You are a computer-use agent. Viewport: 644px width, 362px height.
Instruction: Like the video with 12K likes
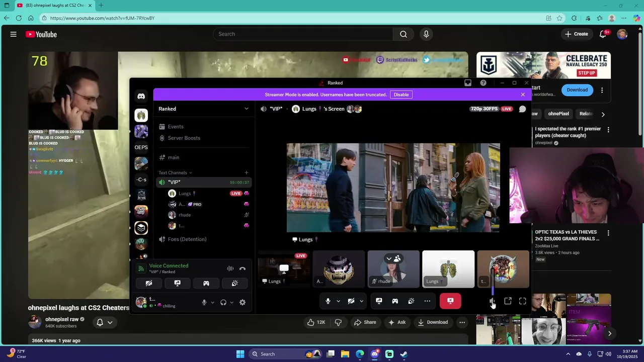(x=316, y=322)
